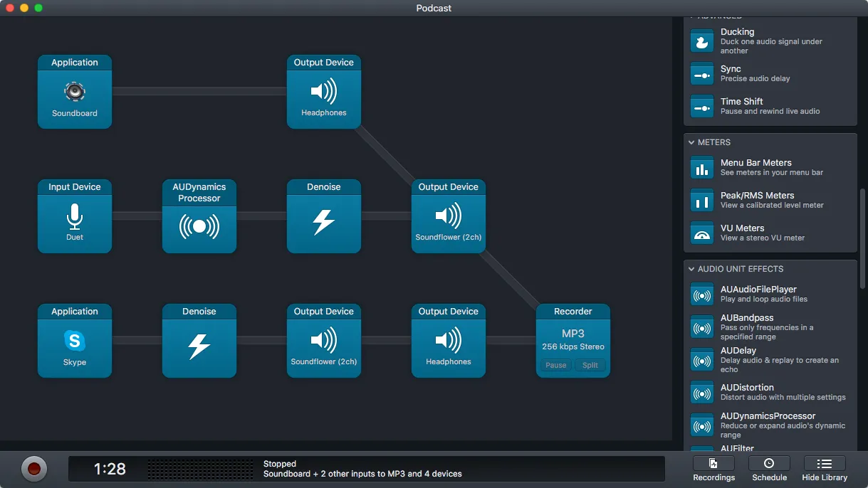Click the Menu Bar Meters icon
The height and width of the screenshot is (488, 868).
702,168
